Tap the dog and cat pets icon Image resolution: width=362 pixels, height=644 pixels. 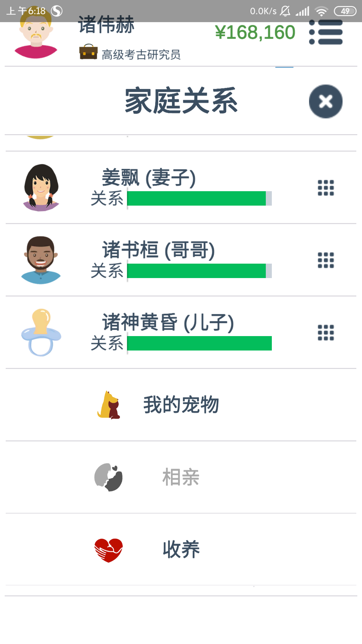tap(109, 405)
